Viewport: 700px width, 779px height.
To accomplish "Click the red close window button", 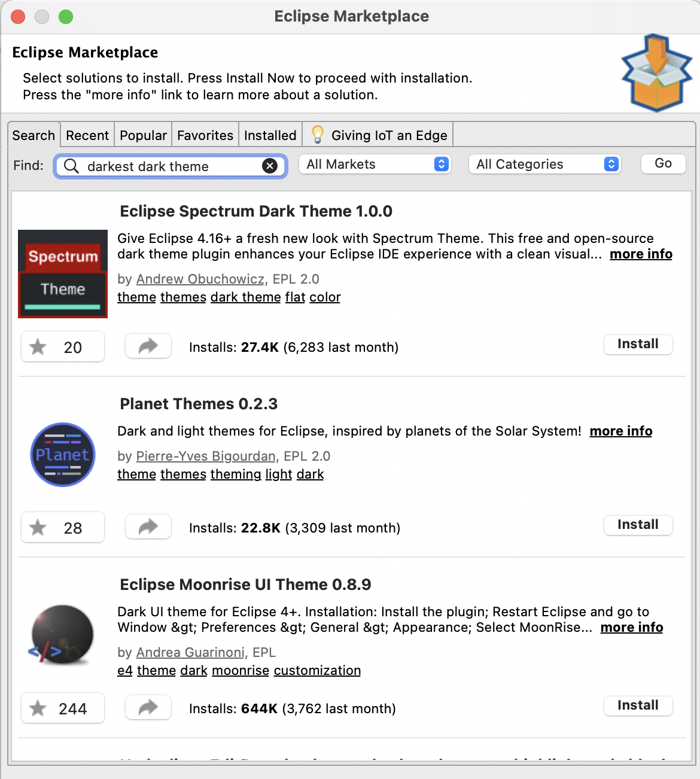I will click(x=18, y=17).
